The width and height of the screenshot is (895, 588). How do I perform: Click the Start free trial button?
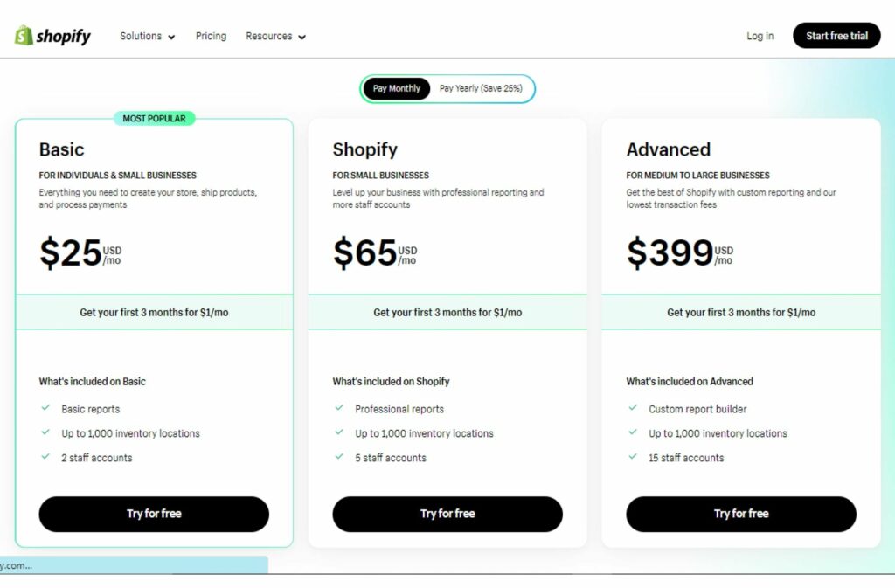(x=836, y=36)
